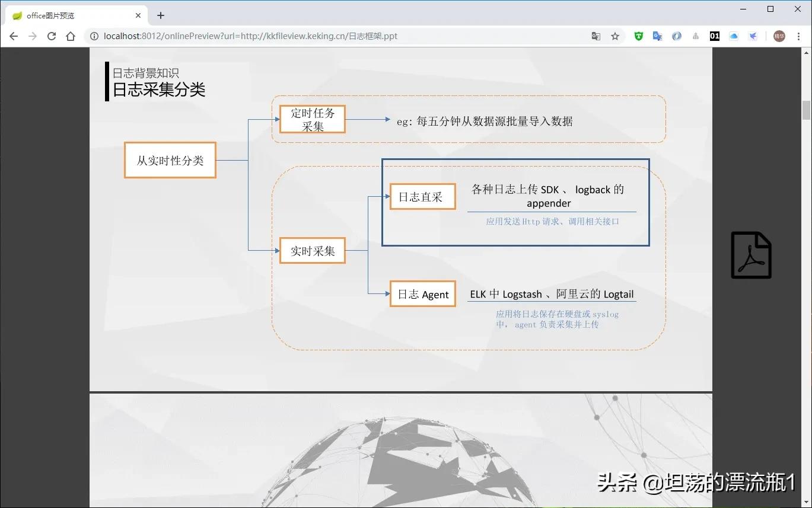Open the PDF download icon beside the preview
812x508 pixels.
coord(751,255)
